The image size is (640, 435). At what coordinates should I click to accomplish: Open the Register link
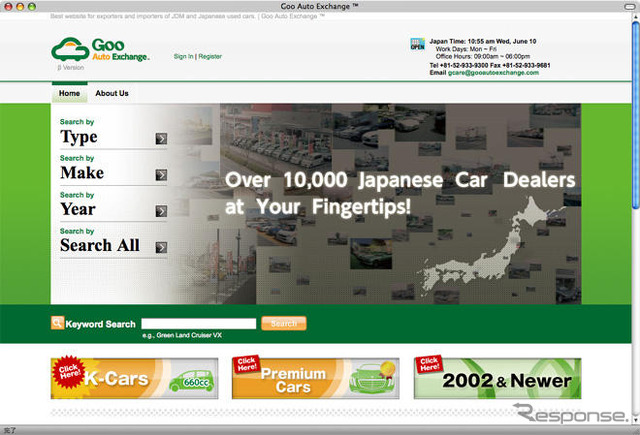click(210, 56)
